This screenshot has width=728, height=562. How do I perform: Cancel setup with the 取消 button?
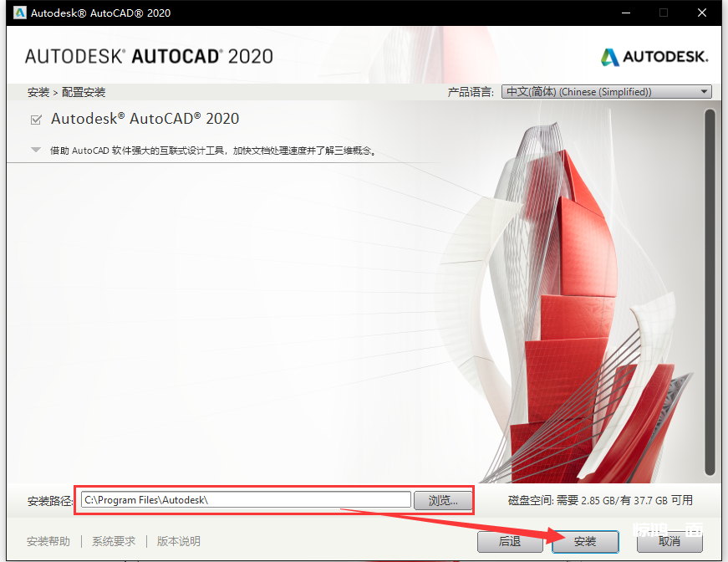[x=669, y=541]
